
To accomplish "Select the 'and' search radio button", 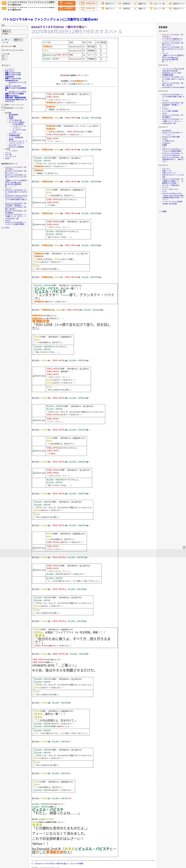I will pos(6,39).
